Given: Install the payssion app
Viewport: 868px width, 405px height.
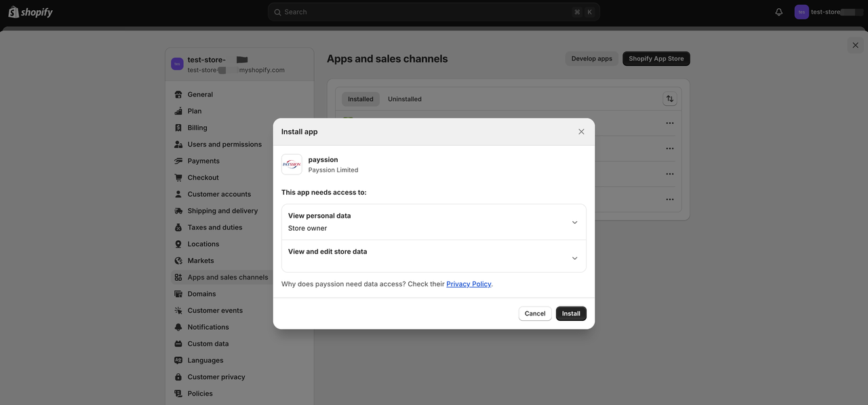Looking at the screenshot, I should pyautogui.click(x=570, y=313).
